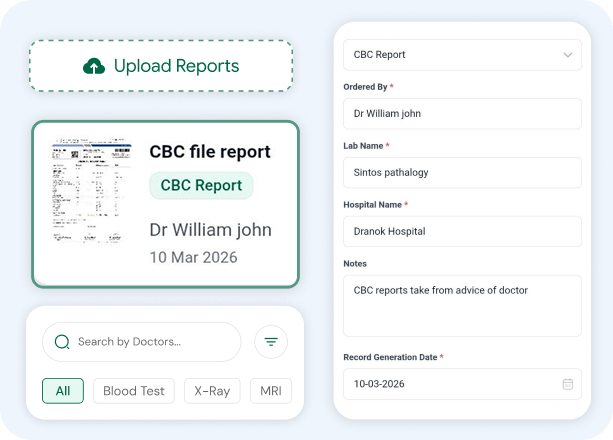Edit the Ordered By field
Viewport: 613px width, 440px height.
click(x=462, y=114)
